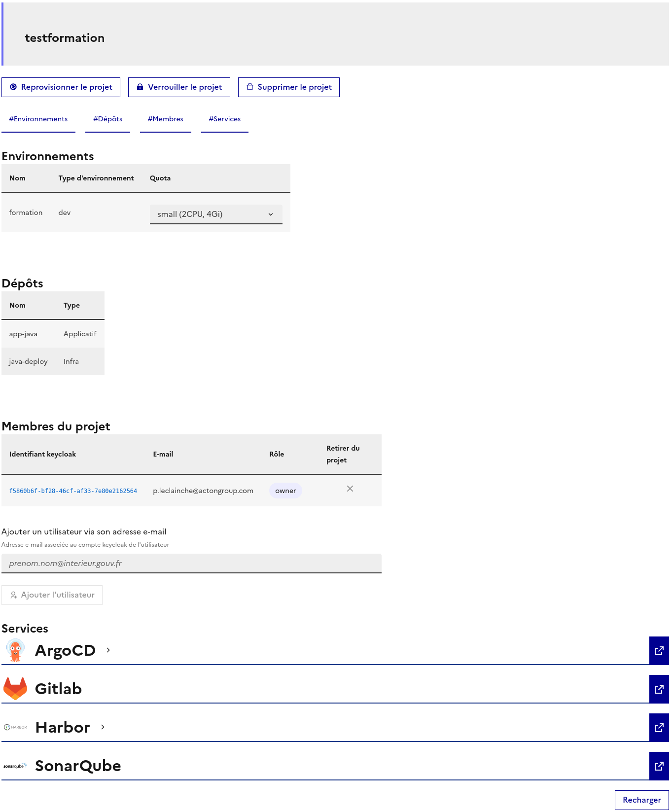Image resolution: width=672 pixels, height=812 pixels.
Task: Click the ArgoCD octopus logo
Action: (x=15, y=651)
